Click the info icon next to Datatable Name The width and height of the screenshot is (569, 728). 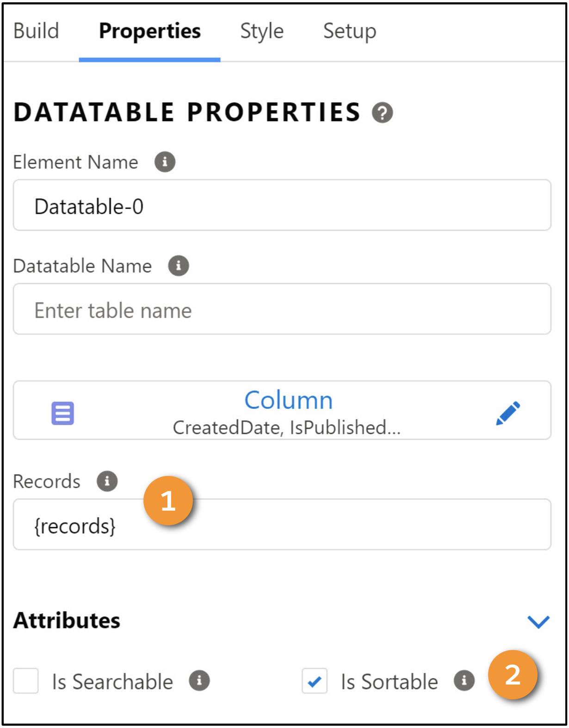[x=179, y=265]
